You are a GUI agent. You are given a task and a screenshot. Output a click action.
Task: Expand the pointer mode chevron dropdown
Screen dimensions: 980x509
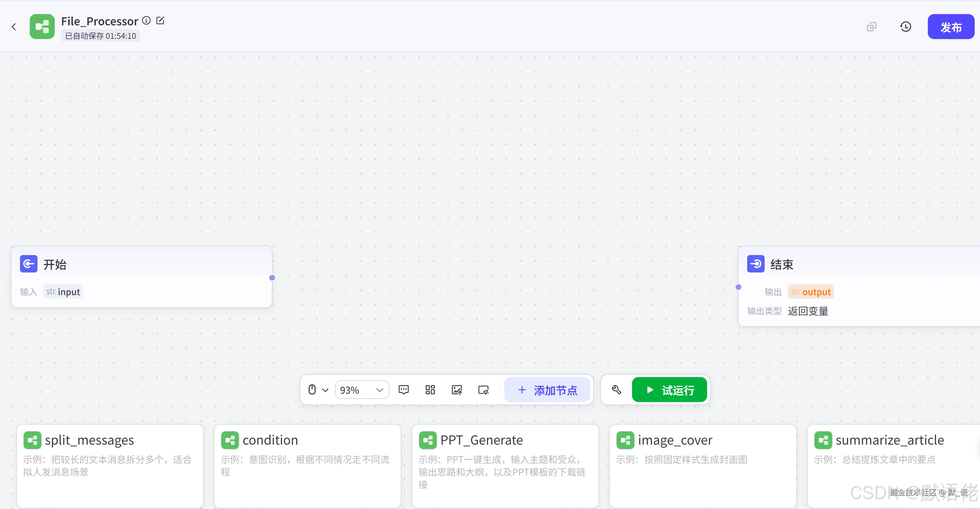326,390
